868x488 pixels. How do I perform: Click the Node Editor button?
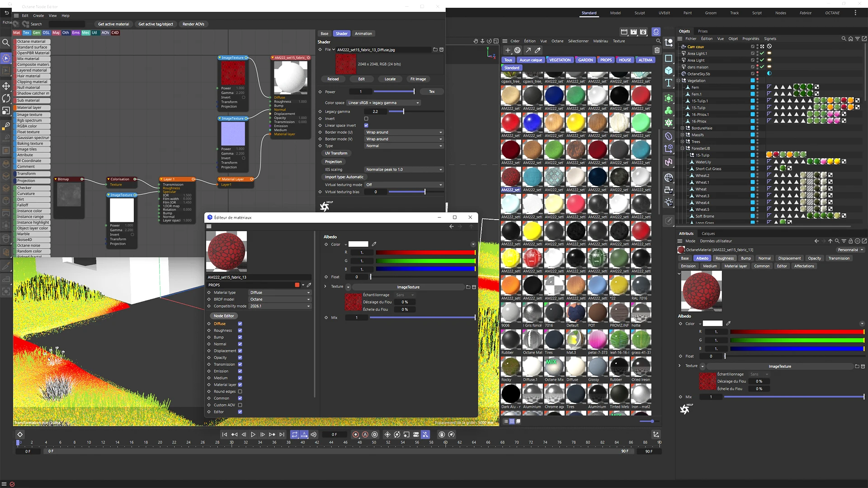pyautogui.click(x=224, y=316)
